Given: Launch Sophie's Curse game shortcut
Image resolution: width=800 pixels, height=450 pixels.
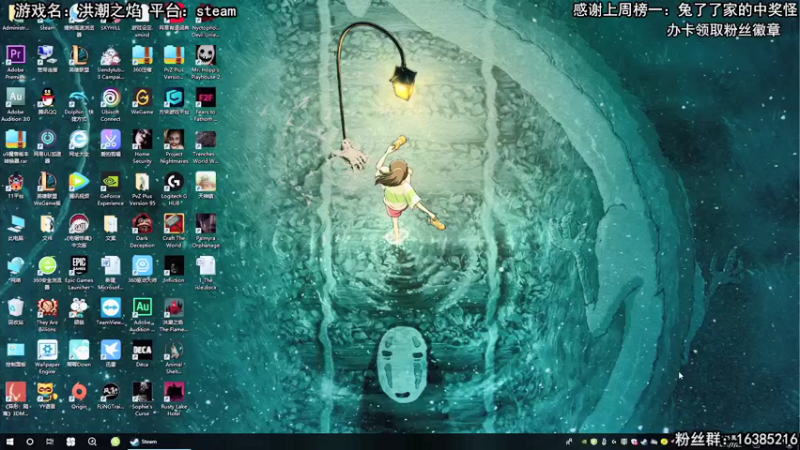Looking at the screenshot, I should [142, 401].
